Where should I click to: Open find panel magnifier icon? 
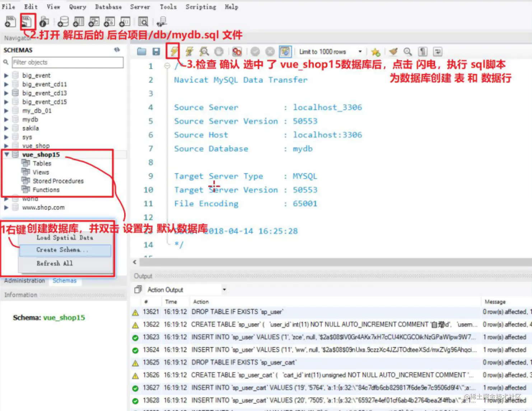tap(408, 52)
